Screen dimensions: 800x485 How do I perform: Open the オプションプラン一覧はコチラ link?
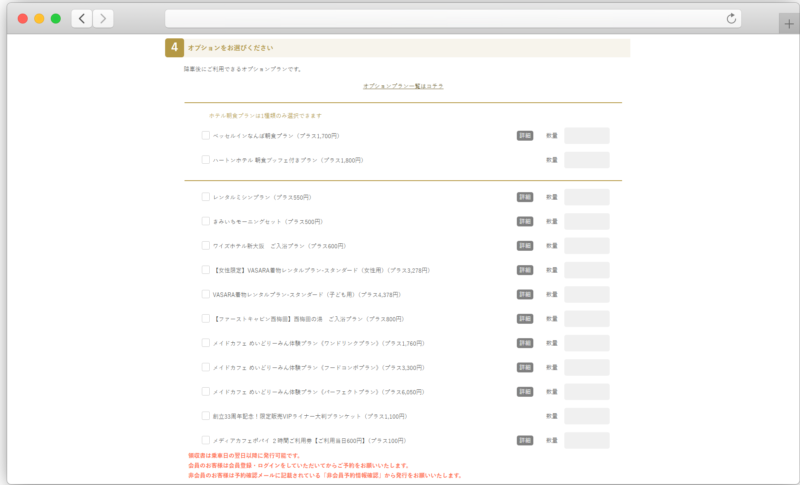[403, 86]
